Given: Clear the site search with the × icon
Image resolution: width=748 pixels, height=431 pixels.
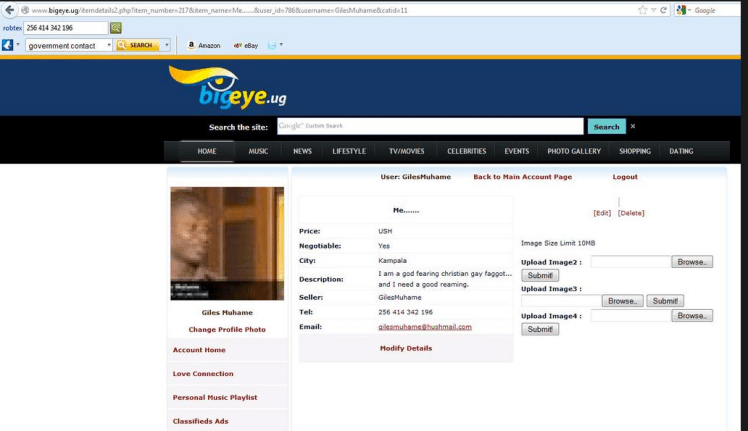Looking at the screenshot, I should pyautogui.click(x=633, y=126).
